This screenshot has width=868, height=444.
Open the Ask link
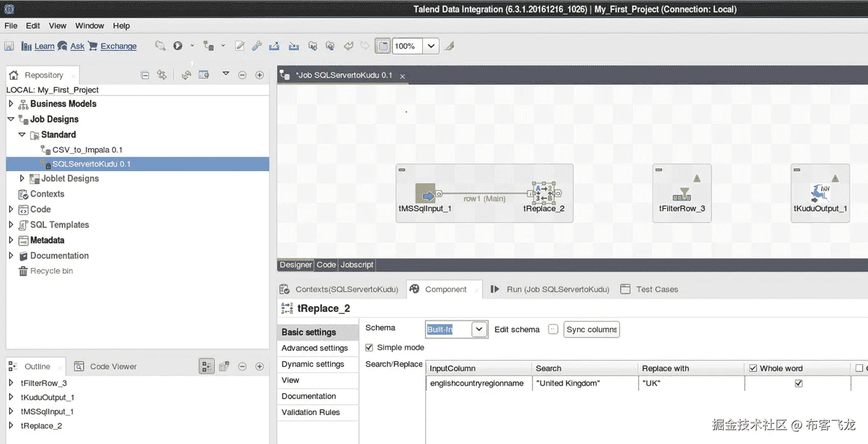coord(77,46)
